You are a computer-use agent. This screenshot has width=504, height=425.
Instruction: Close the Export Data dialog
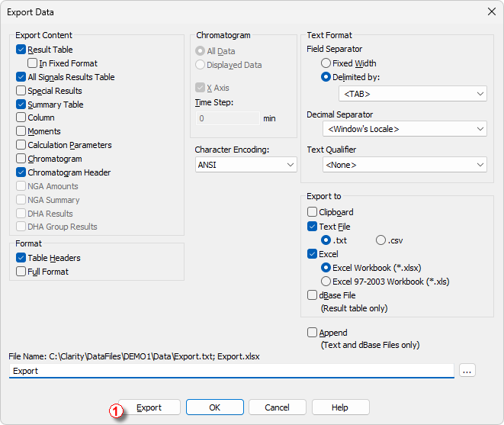492,12
